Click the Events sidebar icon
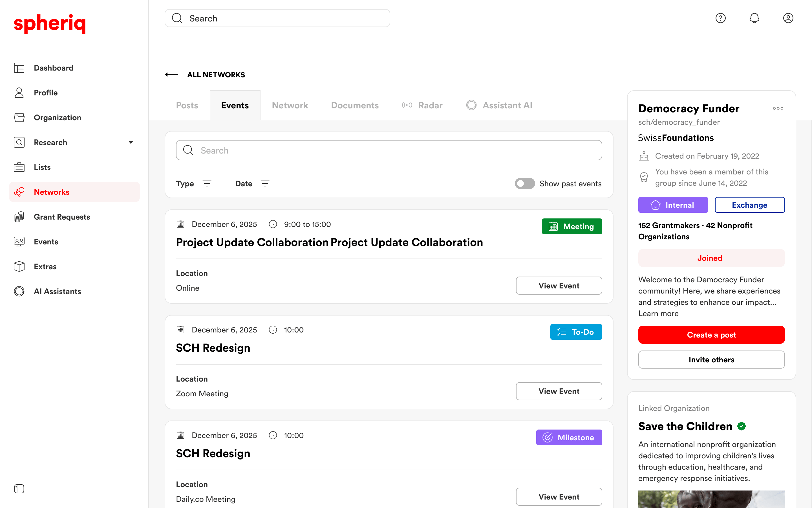Screen dimensions: 812x508 click(19, 242)
